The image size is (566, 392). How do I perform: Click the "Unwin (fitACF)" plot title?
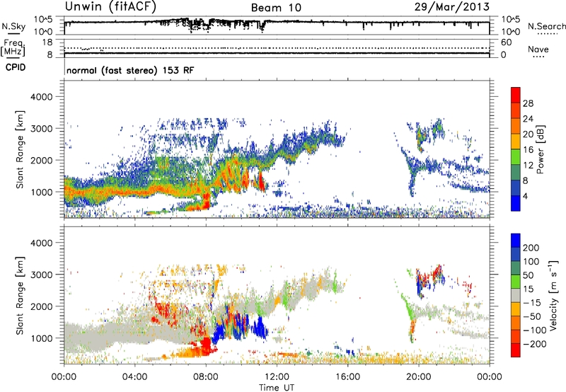pos(110,6)
